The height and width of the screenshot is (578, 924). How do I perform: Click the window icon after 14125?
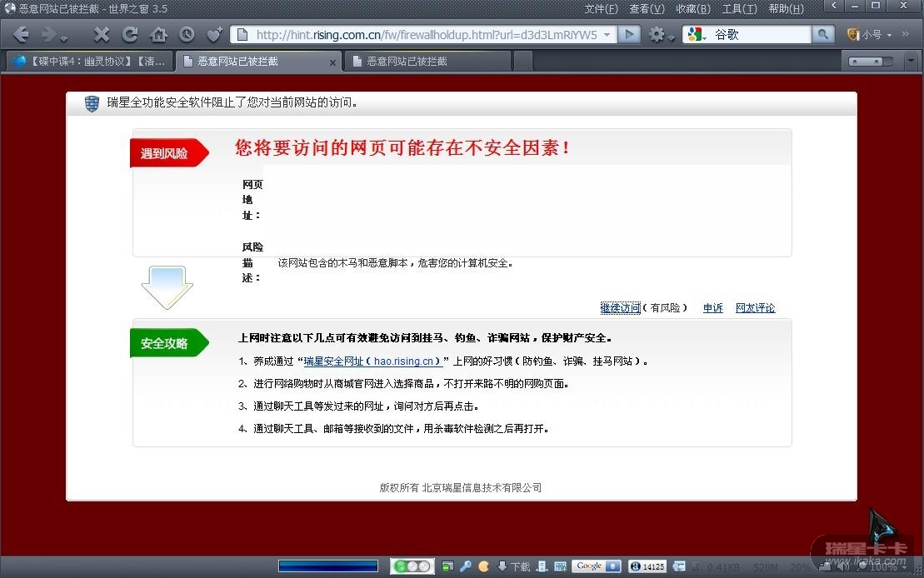coord(679,566)
